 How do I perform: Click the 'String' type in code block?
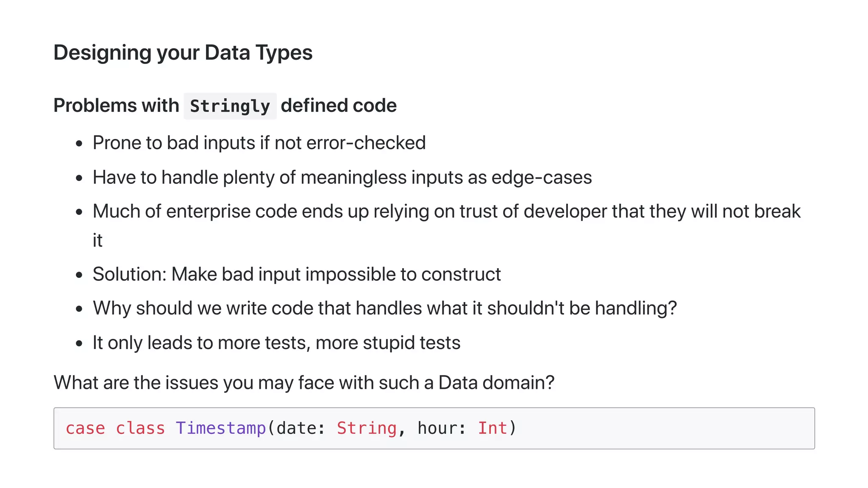tap(367, 428)
